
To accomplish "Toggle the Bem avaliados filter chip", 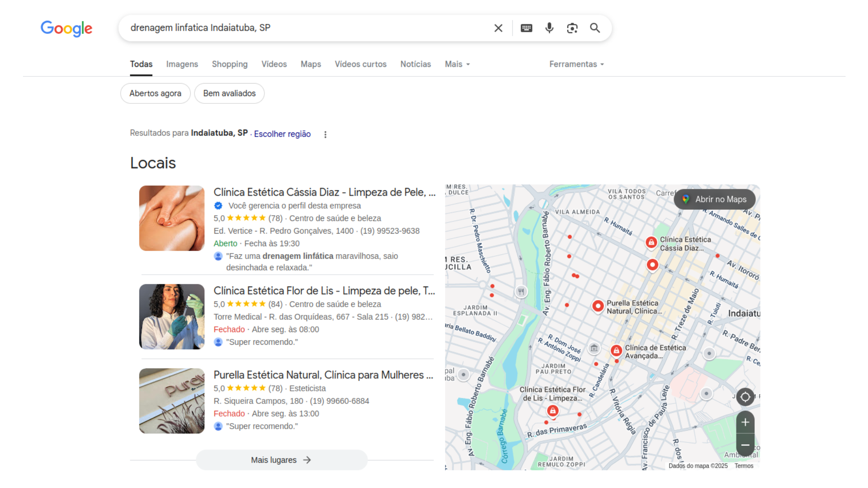I will (x=229, y=94).
